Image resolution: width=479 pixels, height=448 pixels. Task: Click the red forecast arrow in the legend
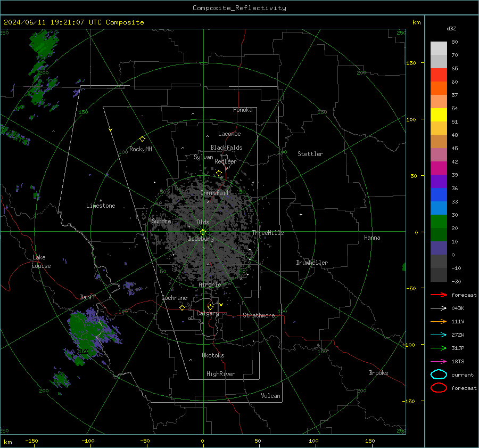439,295
